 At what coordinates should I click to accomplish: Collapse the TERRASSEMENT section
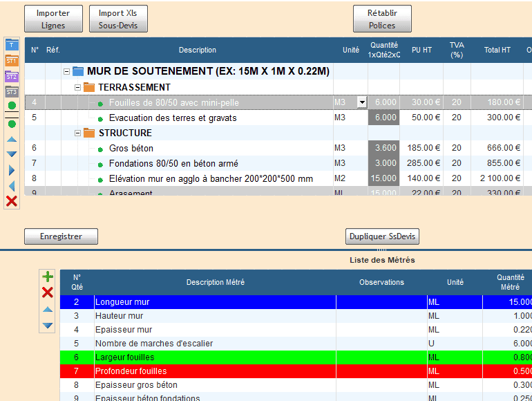tap(77, 87)
